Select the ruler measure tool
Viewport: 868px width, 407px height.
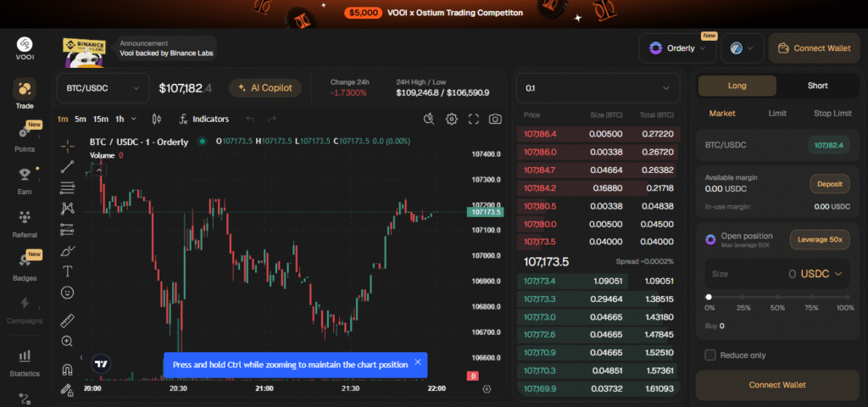pyautogui.click(x=68, y=321)
